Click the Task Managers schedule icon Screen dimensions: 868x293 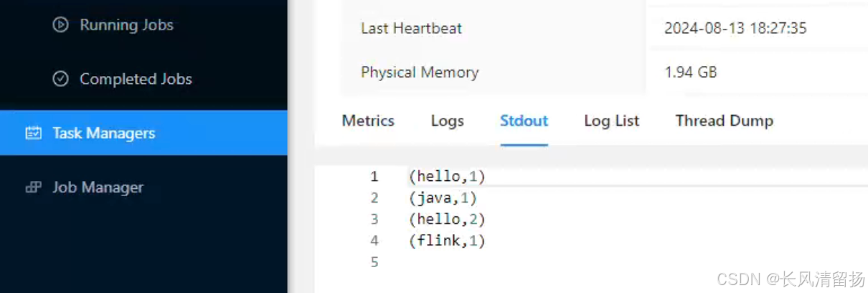[x=33, y=133]
